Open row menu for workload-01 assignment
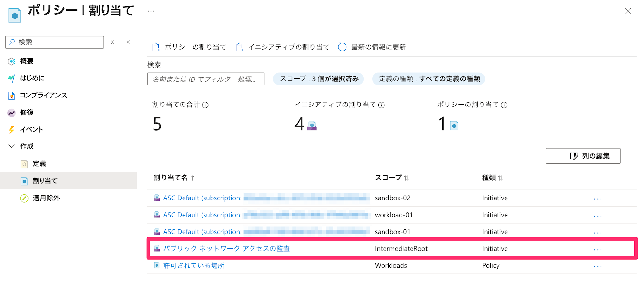This screenshot has height=286, width=644. (x=598, y=216)
